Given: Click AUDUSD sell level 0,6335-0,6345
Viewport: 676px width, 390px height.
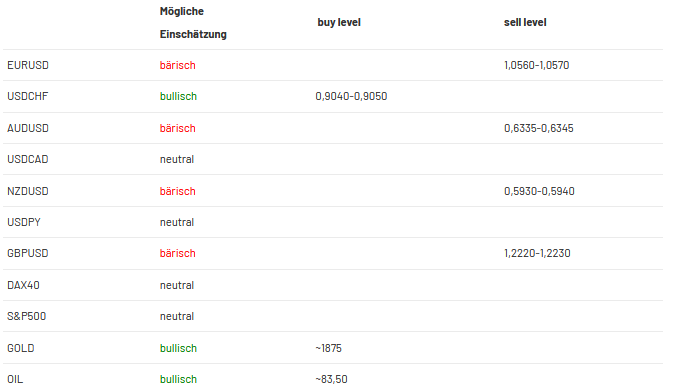Looking at the screenshot, I should [539, 128].
